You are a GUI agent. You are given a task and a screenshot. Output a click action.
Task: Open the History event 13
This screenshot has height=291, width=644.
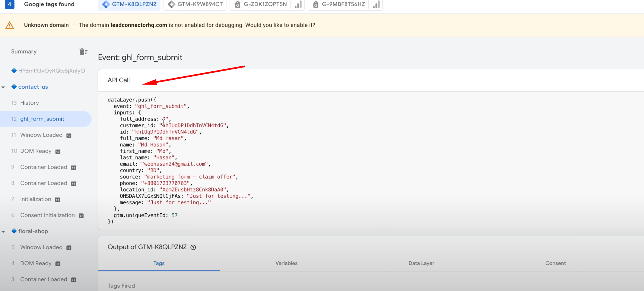tap(29, 103)
